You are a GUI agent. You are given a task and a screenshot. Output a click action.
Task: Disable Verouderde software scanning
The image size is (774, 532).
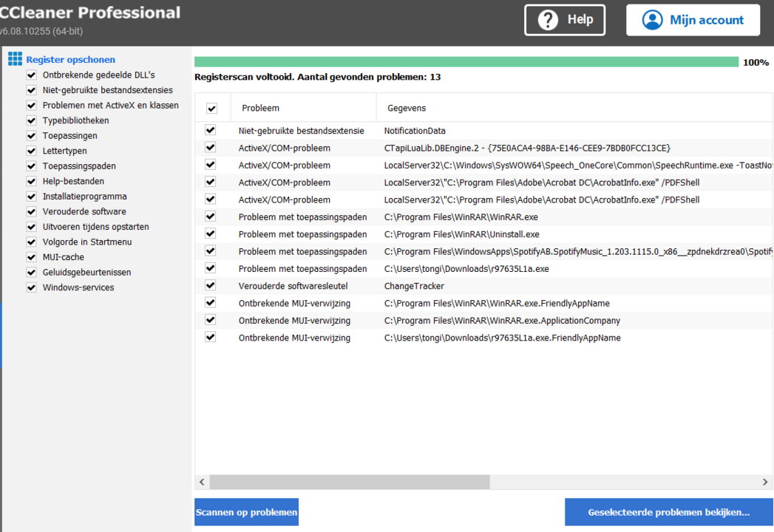[x=31, y=211]
